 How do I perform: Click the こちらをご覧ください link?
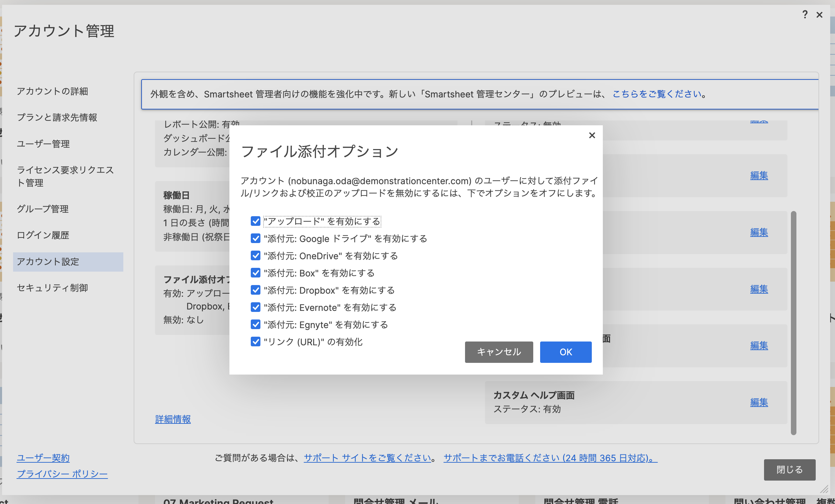[x=657, y=94]
